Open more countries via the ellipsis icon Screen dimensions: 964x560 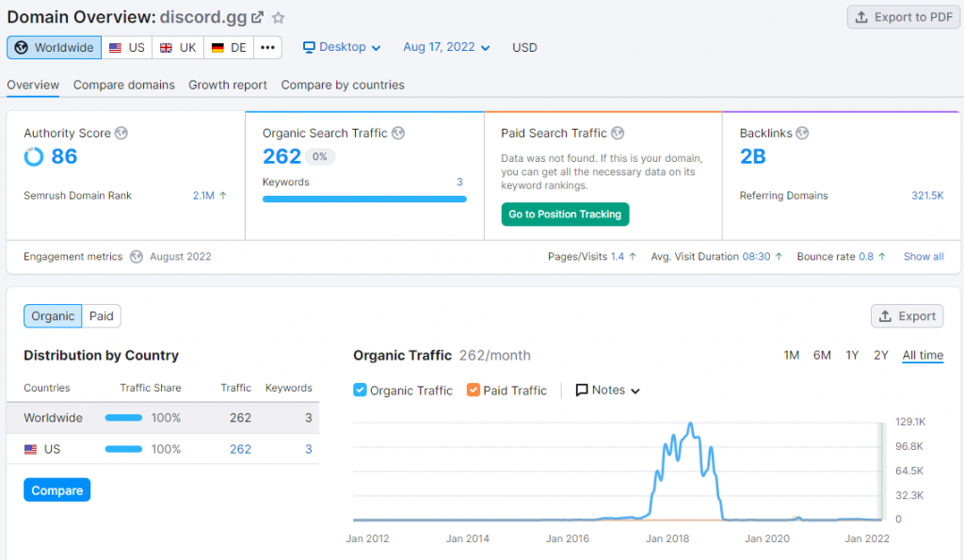click(x=267, y=47)
